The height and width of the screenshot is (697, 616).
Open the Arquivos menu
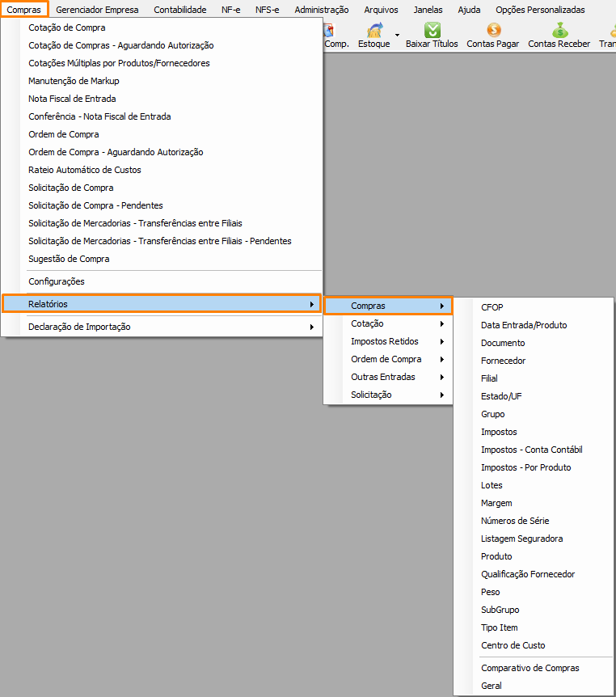point(381,10)
